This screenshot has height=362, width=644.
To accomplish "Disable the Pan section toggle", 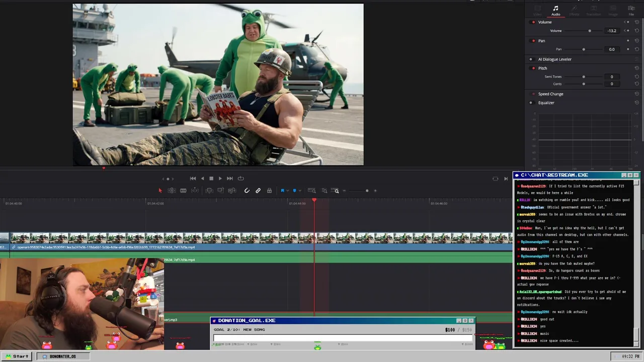I will pos(533,41).
